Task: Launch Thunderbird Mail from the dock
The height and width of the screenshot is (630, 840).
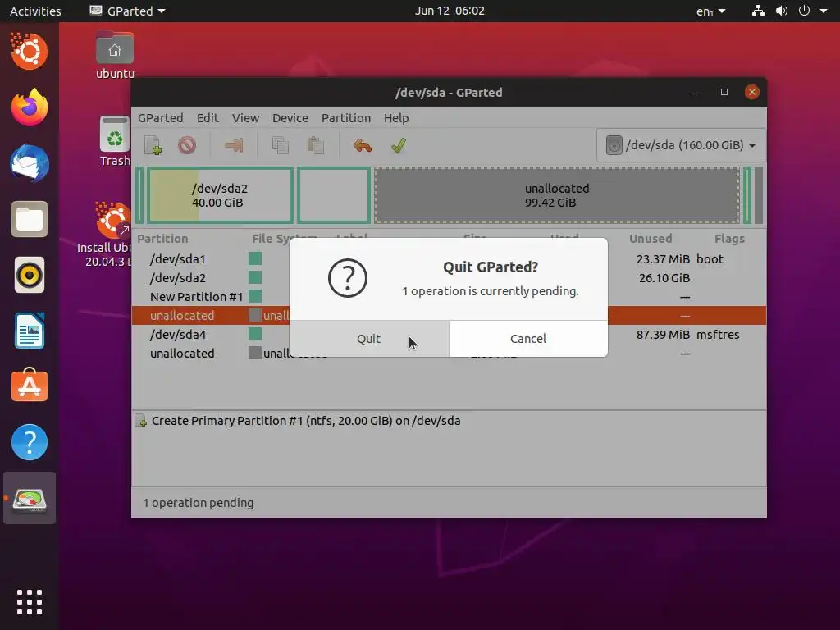Action: (x=30, y=163)
